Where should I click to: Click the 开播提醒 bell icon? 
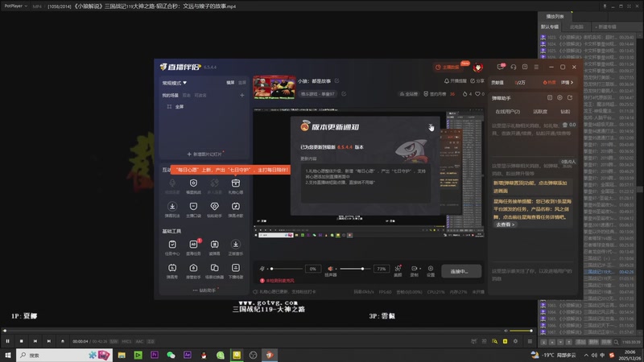(x=447, y=81)
